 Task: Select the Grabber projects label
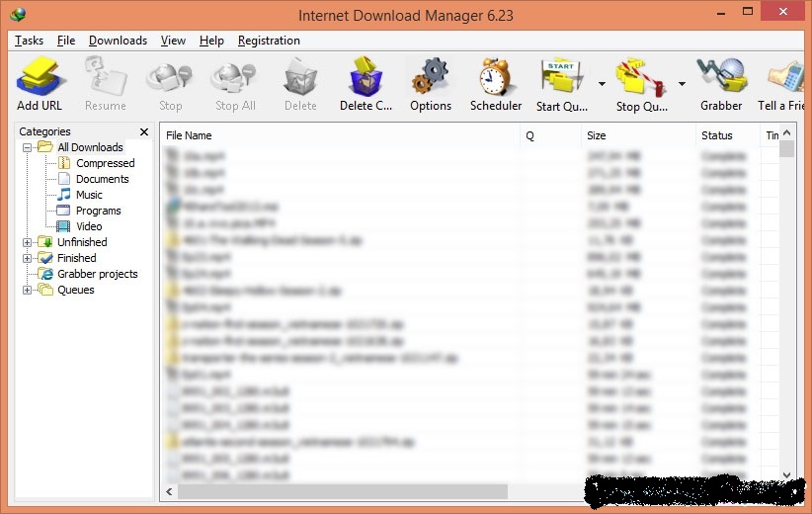(98, 274)
